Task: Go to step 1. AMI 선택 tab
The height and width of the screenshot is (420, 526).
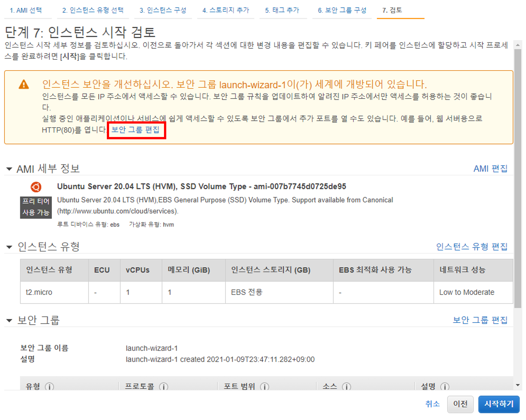Action: point(26,10)
